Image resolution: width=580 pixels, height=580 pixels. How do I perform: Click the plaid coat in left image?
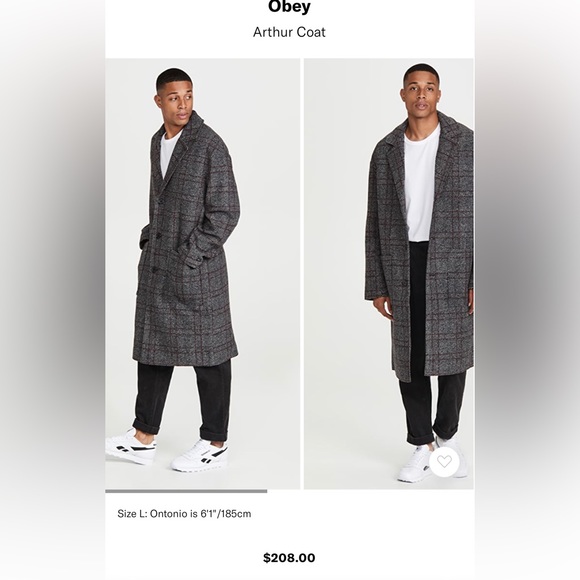187,240
